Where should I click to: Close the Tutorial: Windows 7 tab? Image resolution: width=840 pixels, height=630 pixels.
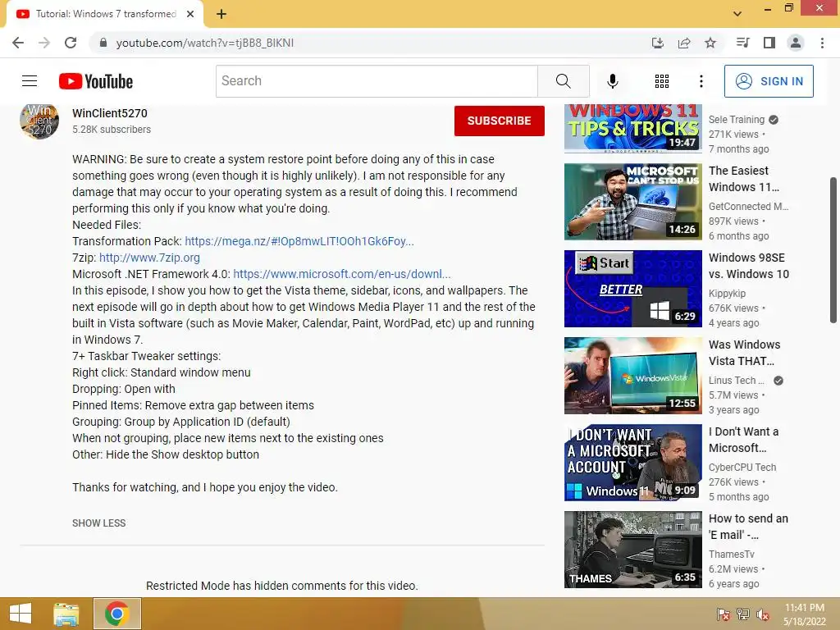(x=190, y=14)
